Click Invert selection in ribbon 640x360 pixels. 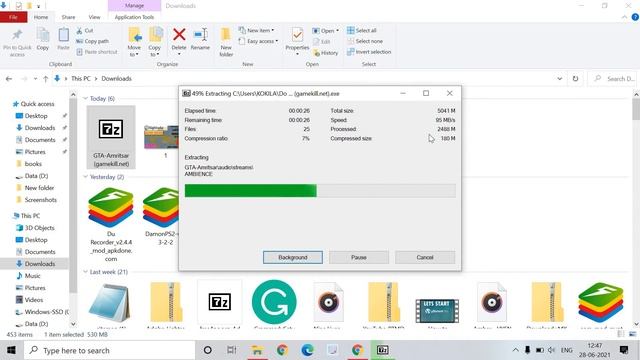[369, 52]
